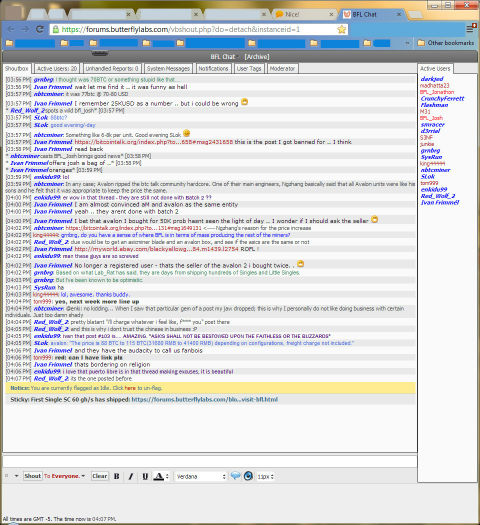Click the smiley after 'i bought twice'
The image size is (480, 525).
tap(300, 264)
